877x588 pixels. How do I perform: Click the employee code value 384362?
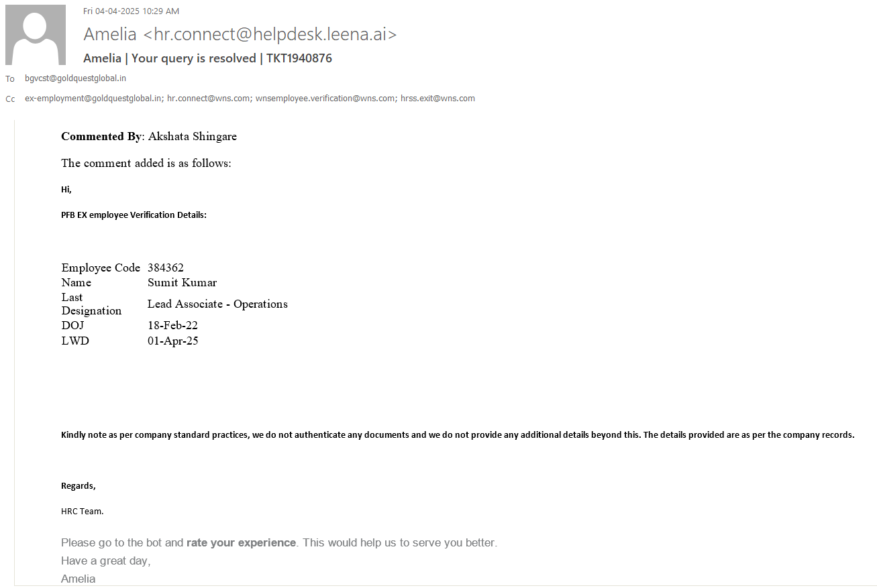[166, 268]
